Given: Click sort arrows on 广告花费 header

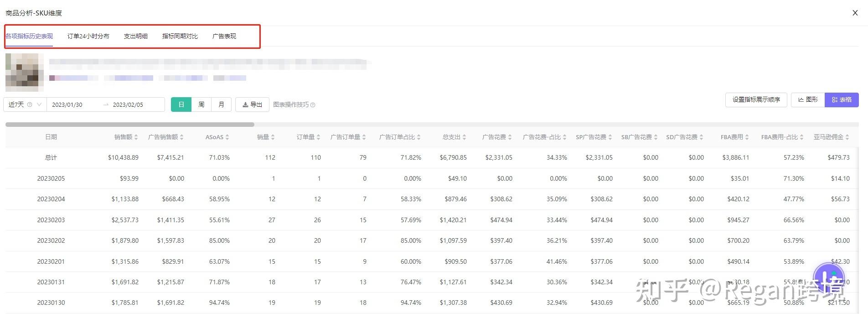Looking at the screenshot, I should coord(510,137).
